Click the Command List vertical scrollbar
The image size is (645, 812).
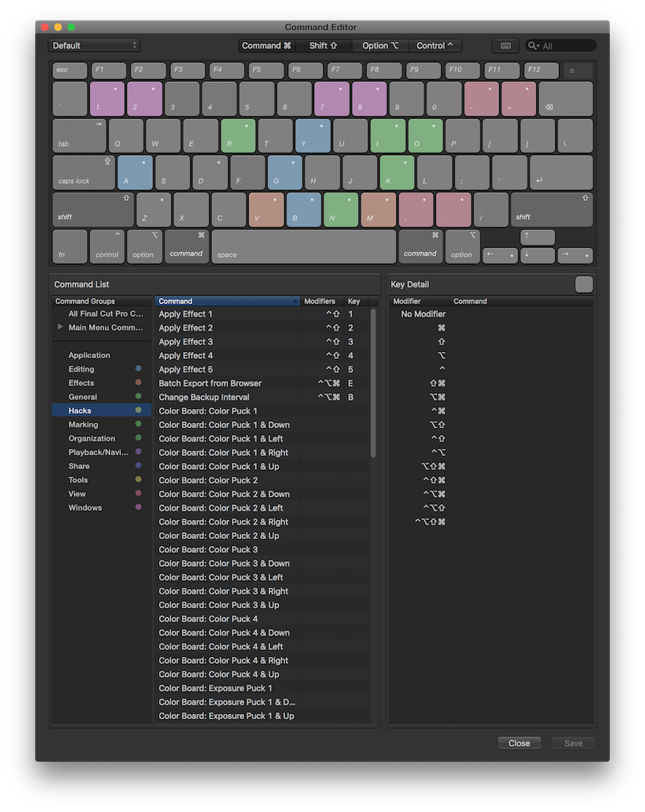pyautogui.click(x=373, y=382)
